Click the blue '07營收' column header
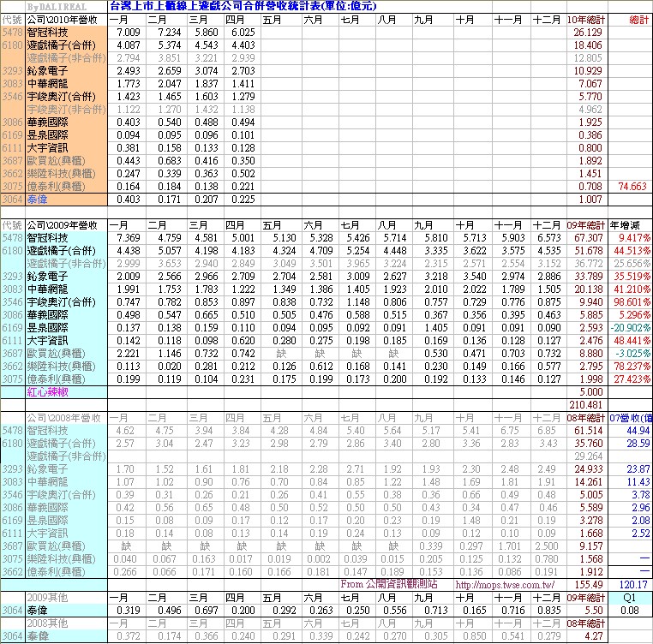Viewport: 653px width, 644px height. pyautogui.click(x=631, y=418)
